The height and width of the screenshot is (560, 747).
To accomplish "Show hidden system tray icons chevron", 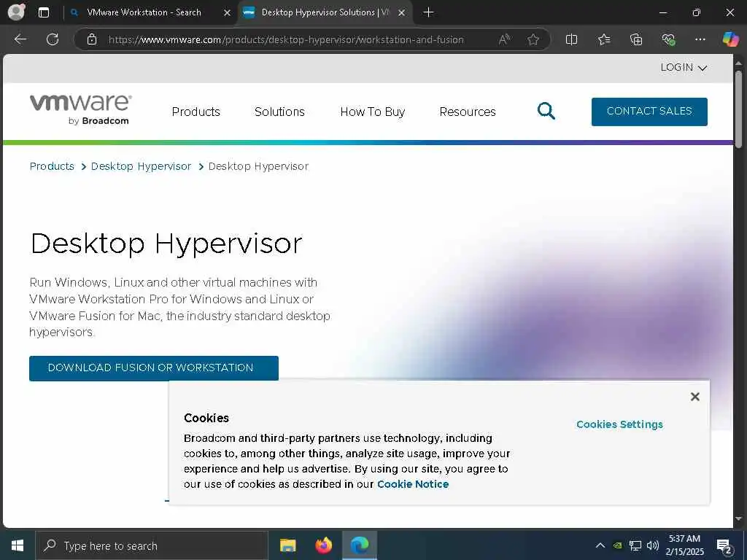I will pos(600,545).
